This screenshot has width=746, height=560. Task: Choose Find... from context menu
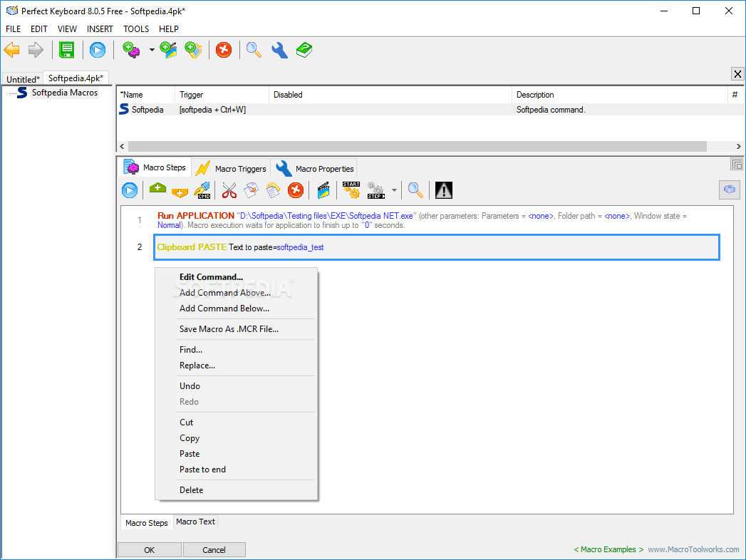click(x=191, y=350)
